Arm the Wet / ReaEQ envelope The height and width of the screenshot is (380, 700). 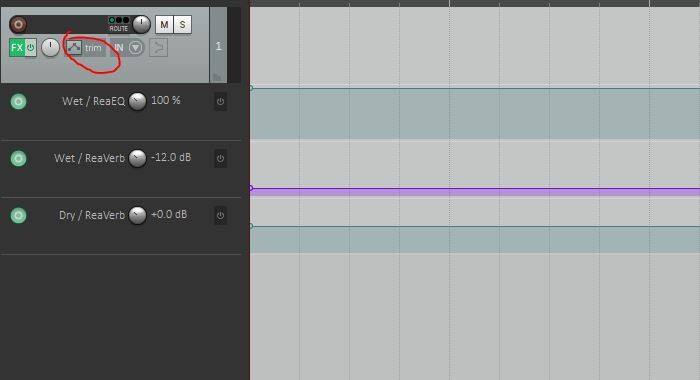pos(18,101)
